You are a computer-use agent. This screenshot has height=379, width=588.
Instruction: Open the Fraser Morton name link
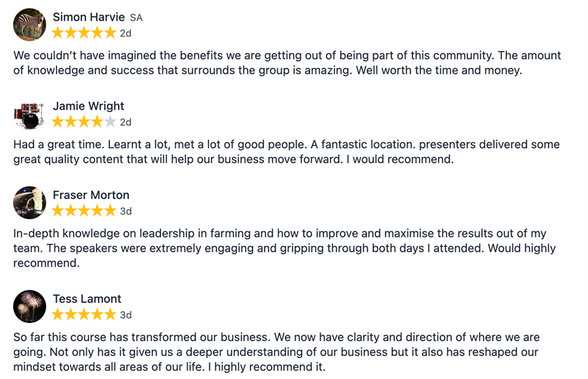click(91, 194)
